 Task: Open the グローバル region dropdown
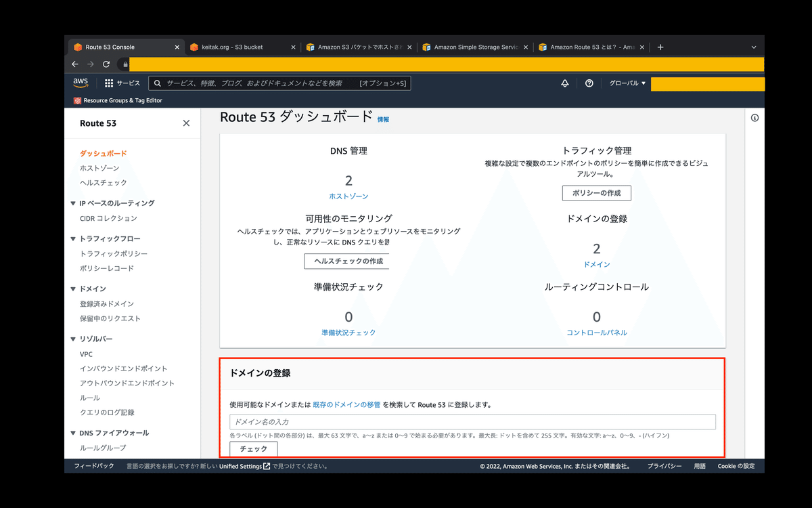click(627, 83)
